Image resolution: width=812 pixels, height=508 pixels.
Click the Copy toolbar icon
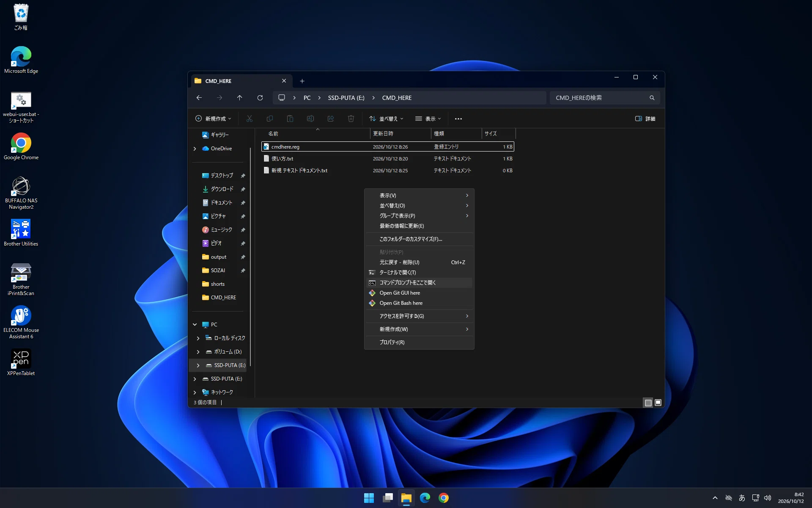click(270, 119)
